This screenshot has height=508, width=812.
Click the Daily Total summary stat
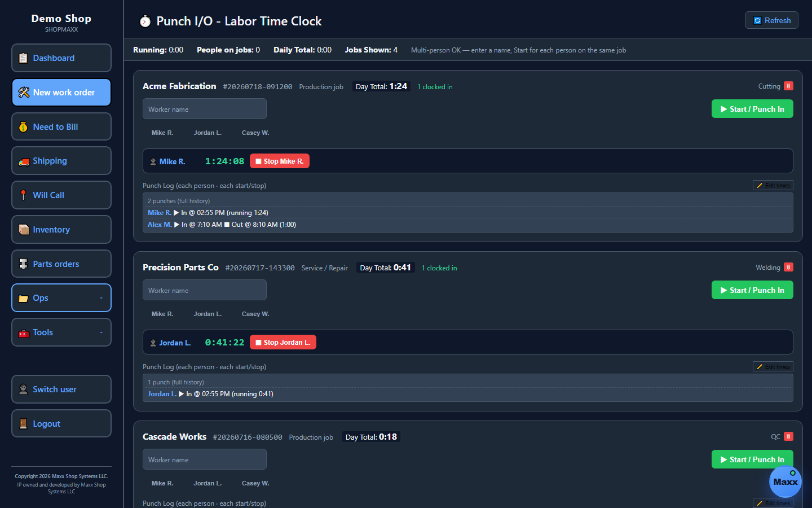point(302,50)
